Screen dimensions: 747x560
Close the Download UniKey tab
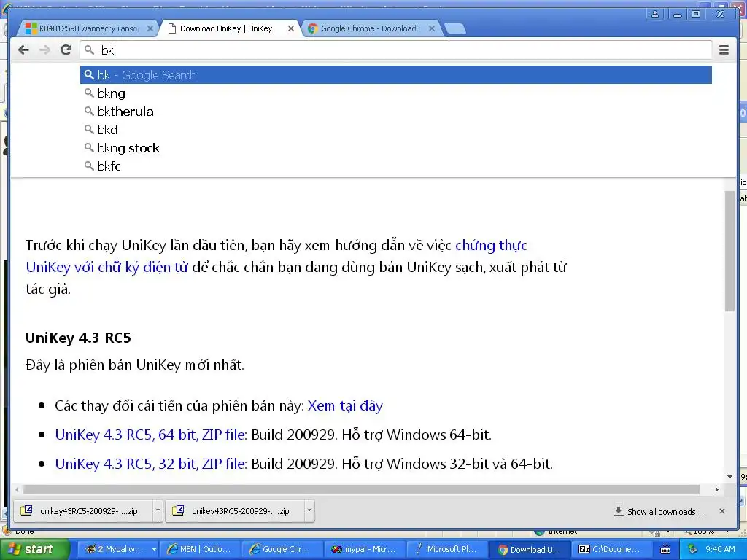tap(290, 28)
